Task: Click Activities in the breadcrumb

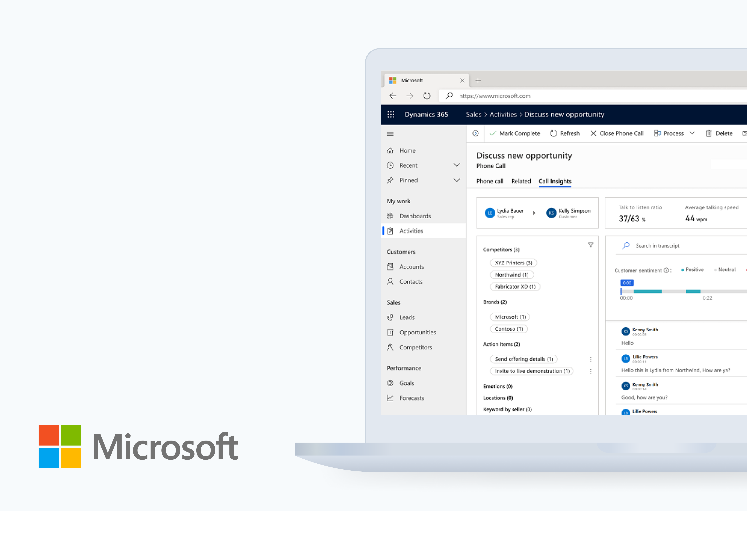Action: [503, 114]
